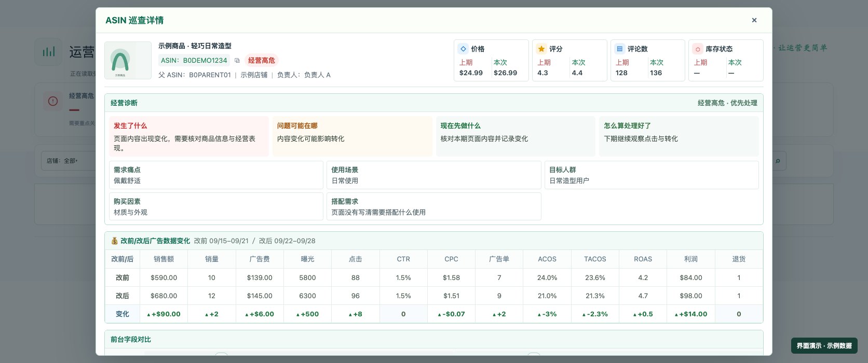Click the product title 示例商品 · 轻巧日常造型

tap(195, 46)
